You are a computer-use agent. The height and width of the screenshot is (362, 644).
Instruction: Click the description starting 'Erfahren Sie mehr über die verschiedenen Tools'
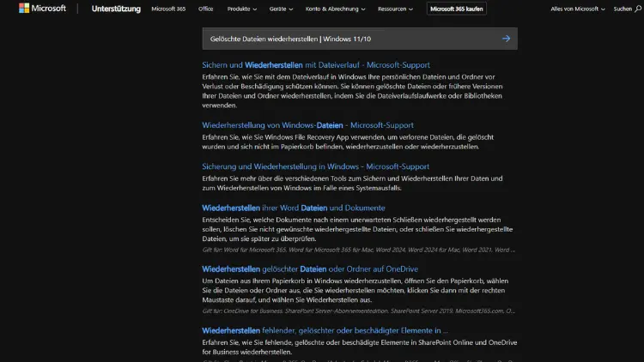pos(352,183)
